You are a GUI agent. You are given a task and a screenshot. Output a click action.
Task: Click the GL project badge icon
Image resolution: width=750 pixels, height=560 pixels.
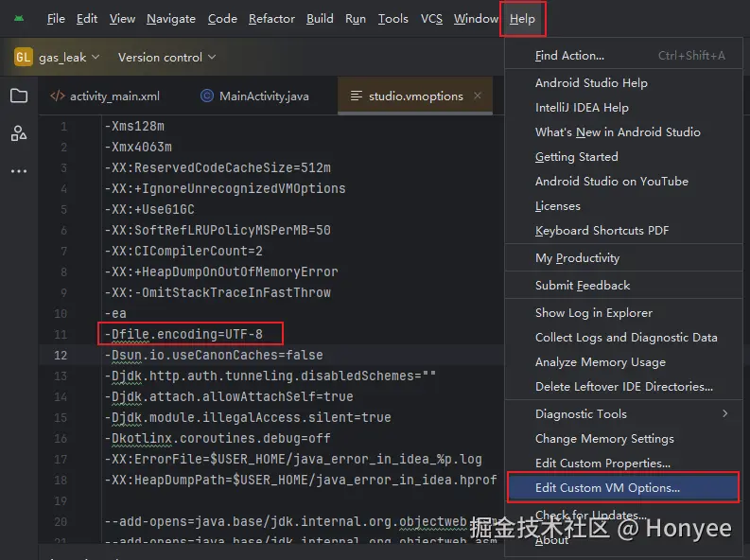[x=23, y=57]
